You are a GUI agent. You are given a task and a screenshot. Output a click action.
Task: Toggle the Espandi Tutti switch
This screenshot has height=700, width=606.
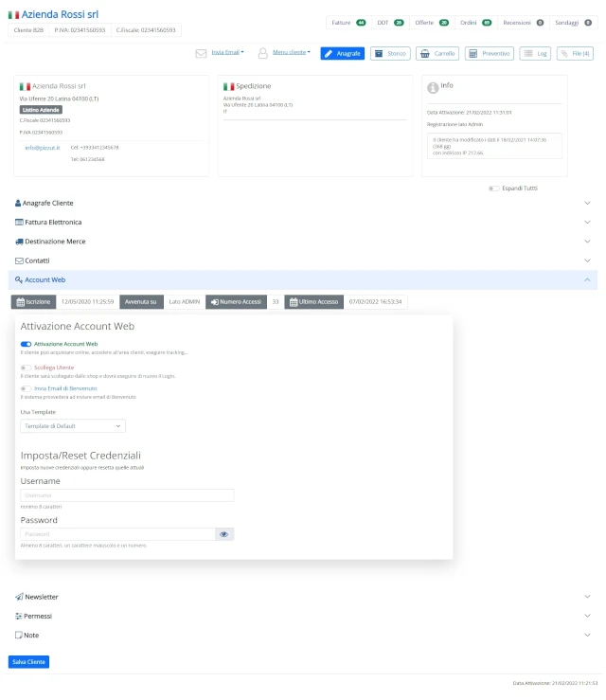(x=493, y=188)
